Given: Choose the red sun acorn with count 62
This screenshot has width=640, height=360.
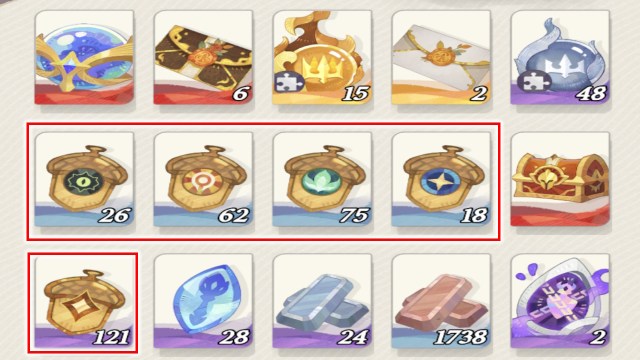Looking at the screenshot, I should [203, 180].
